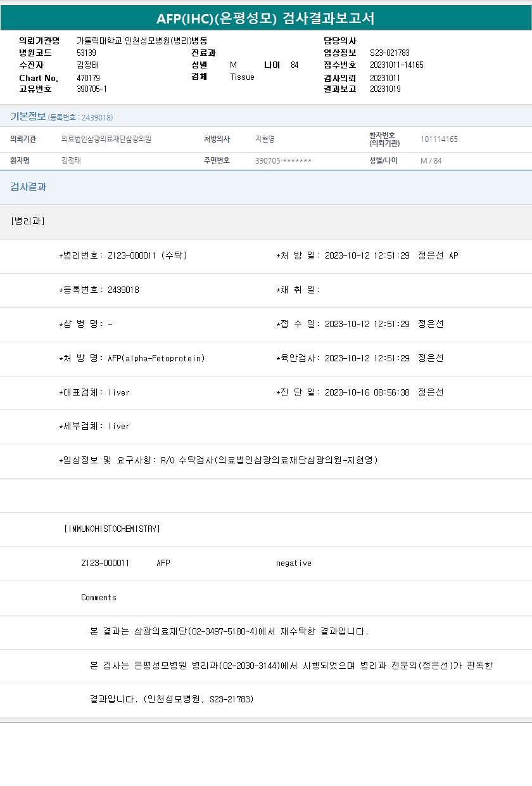The width and height of the screenshot is (532, 786).
Task: Select the 검사결과 section header
Action: click(x=28, y=187)
